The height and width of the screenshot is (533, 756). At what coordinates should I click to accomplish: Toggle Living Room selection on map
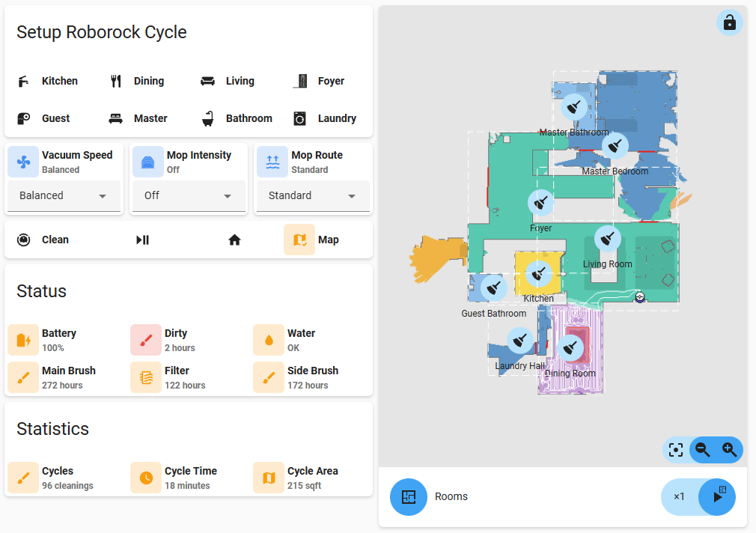(x=608, y=238)
